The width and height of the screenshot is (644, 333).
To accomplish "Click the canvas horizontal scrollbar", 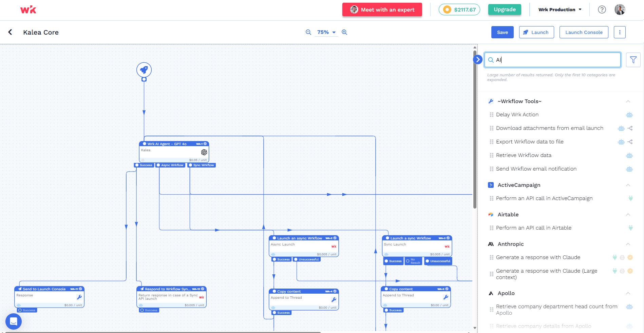I will click(x=163, y=332).
